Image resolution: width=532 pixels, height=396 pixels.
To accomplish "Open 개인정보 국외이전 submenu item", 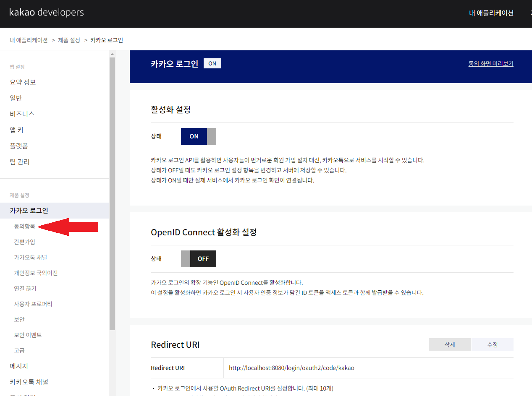I will pos(36,273).
